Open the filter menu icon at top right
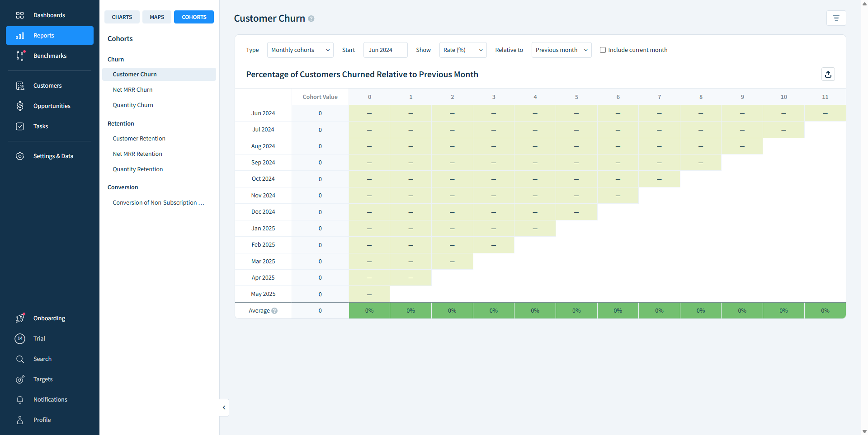 click(x=836, y=18)
